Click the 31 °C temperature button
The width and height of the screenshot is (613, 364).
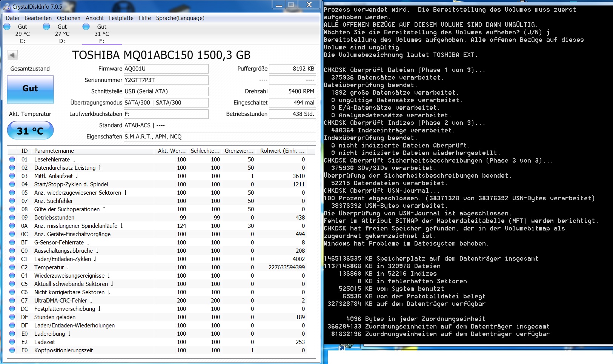click(30, 131)
